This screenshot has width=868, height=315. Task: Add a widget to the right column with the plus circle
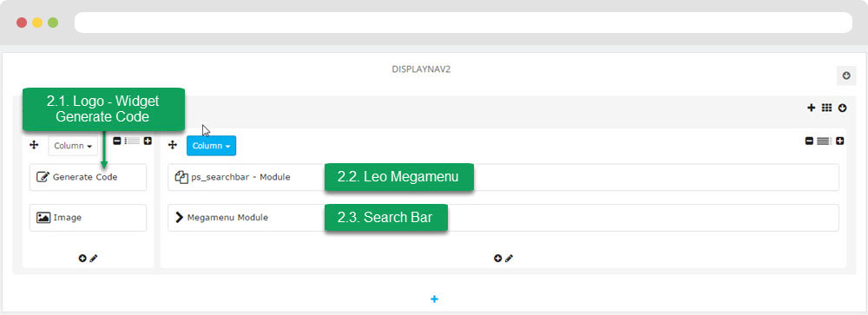pos(497,258)
